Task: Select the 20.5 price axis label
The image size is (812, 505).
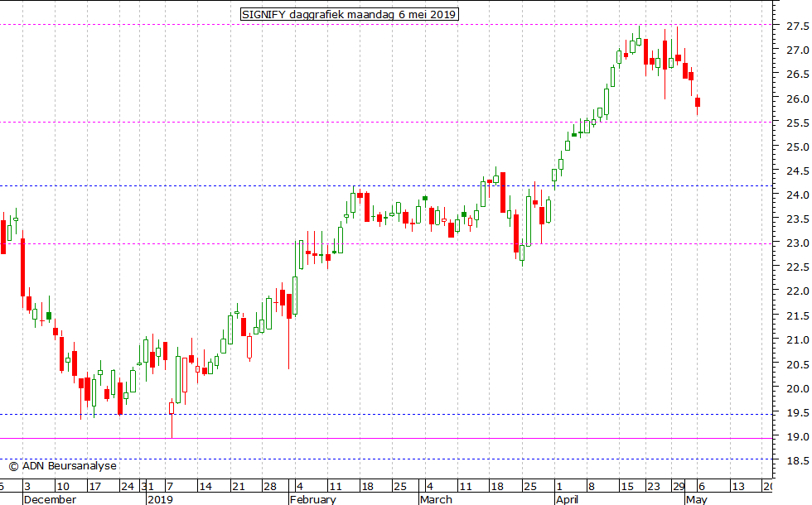Action: click(797, 365)
